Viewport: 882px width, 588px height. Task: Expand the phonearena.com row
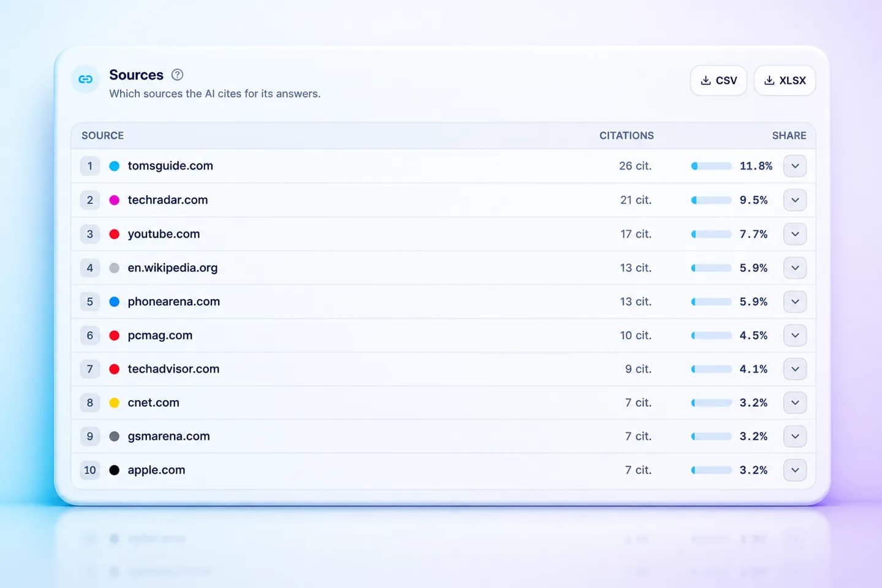coord(795,301)
